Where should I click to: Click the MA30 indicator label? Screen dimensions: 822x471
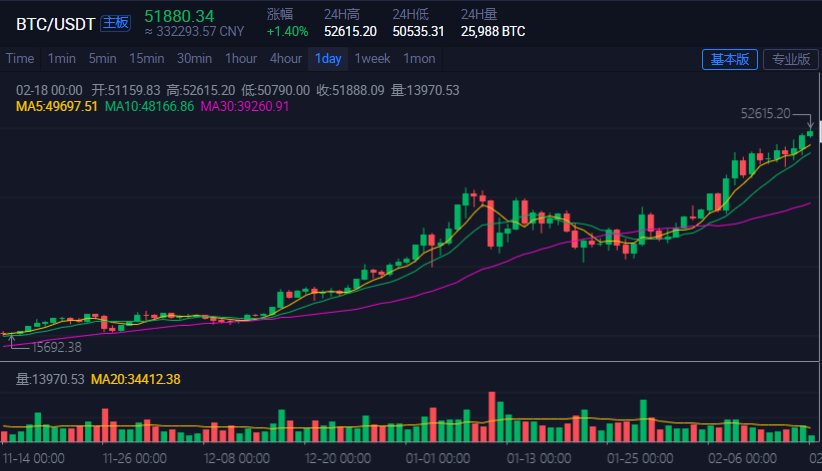point(245,106)
